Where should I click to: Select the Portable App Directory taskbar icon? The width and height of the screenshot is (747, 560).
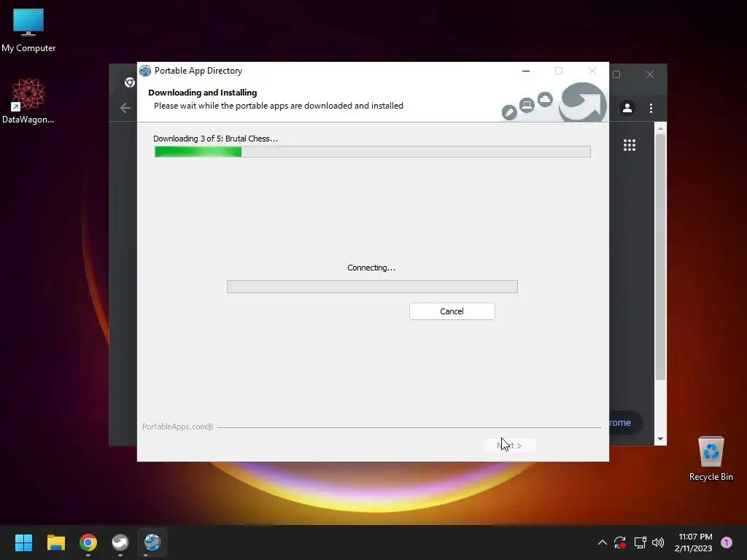[x=152, y=542]
